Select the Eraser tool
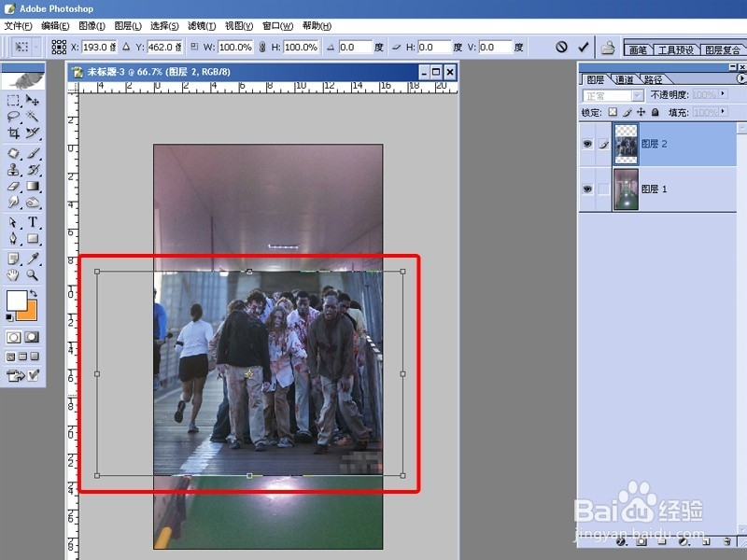Viewport: 747px width, 560px height. [13, 186]
